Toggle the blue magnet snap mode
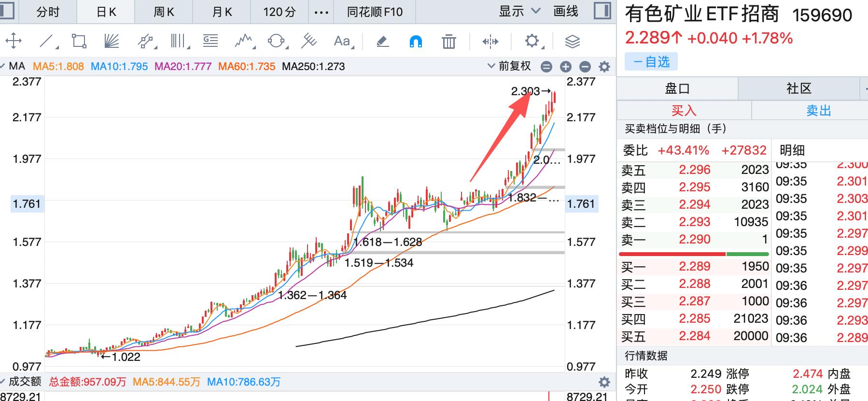Screen dimensions: 868x401 pos(415,42)
